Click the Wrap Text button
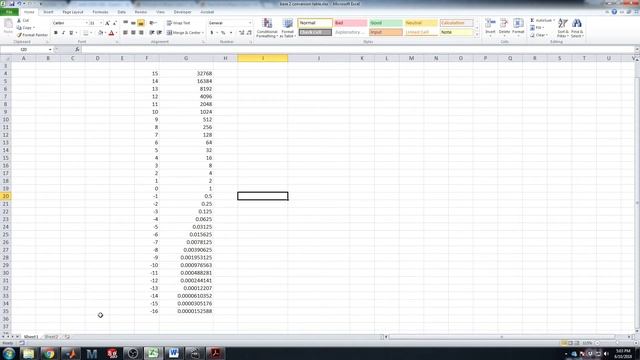 click(x=178, y=23)
